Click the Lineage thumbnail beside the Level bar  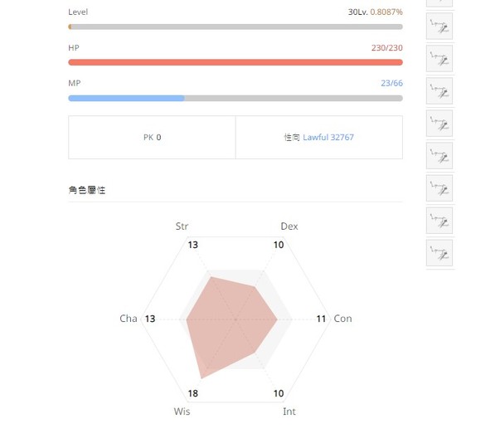pos(439,26)
